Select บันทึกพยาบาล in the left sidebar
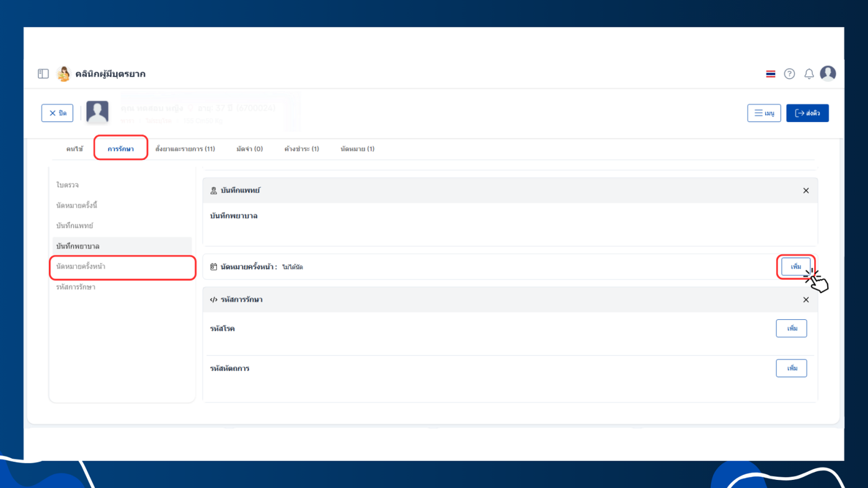Screen dimensions: 868x488 122,246
